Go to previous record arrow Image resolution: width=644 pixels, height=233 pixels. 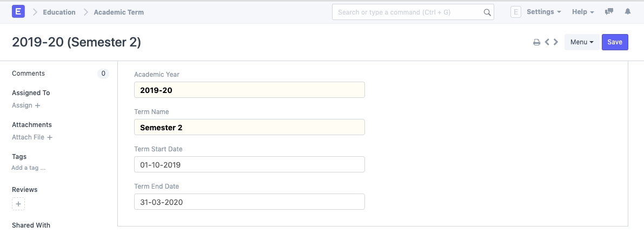click(547, 42)
